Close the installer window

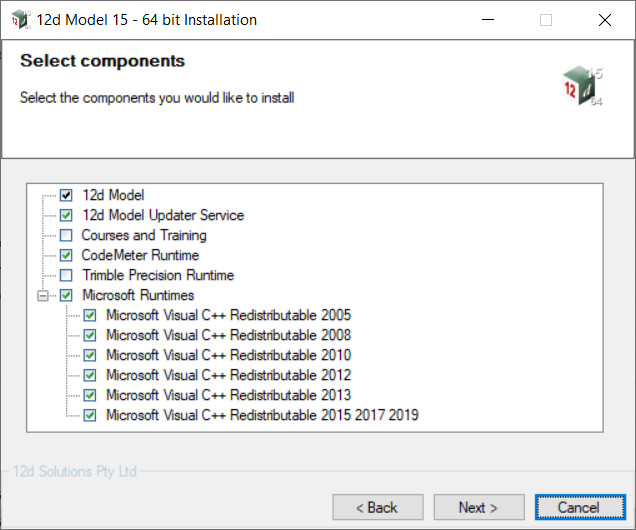605,19
